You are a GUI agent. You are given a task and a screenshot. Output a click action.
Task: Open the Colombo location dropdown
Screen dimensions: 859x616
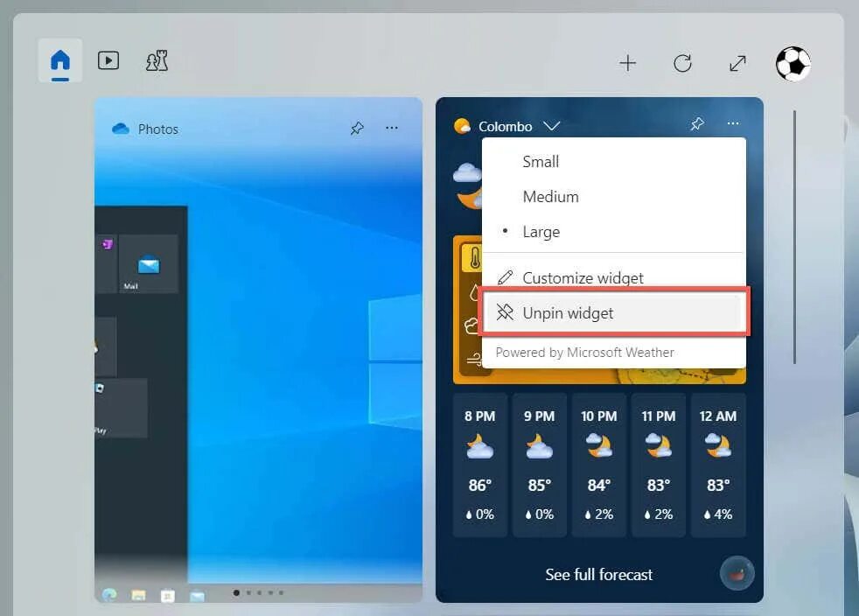tap(552, 125)
